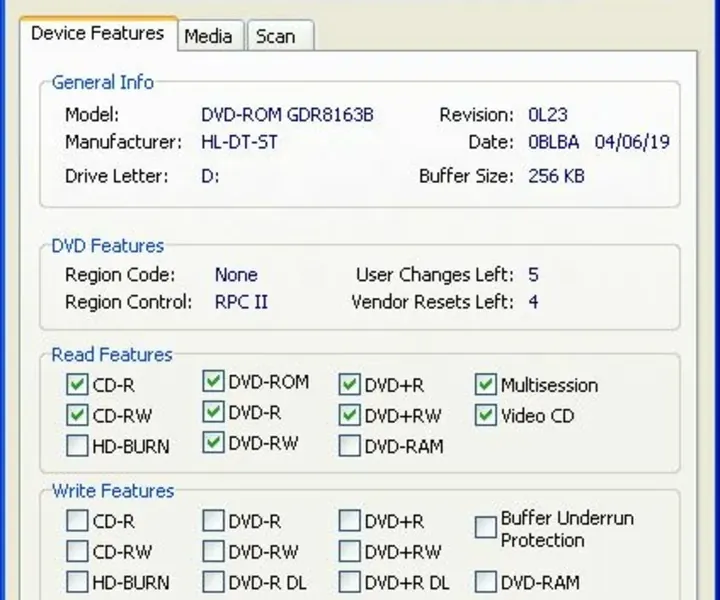Uncheck the Multisession checkbox

point(486,385)
